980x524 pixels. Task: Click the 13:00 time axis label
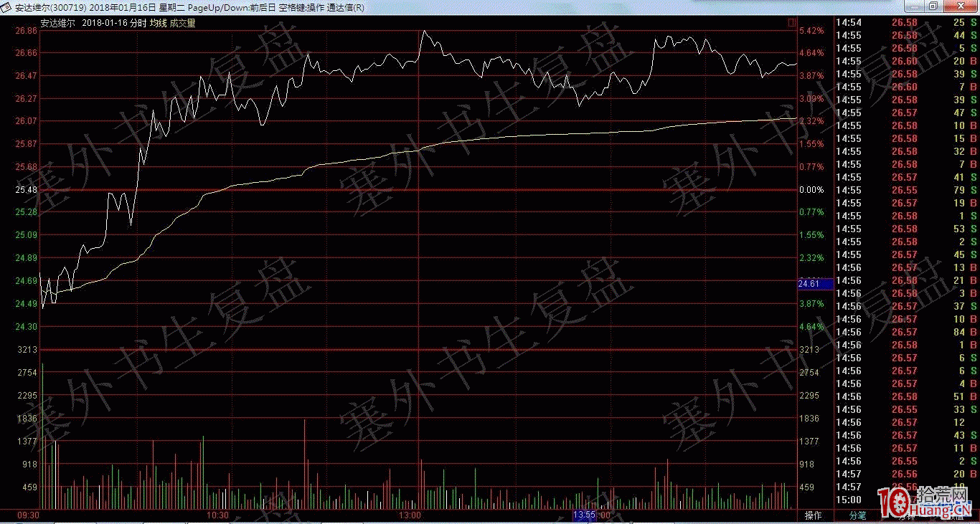click(x=409, y=515)
